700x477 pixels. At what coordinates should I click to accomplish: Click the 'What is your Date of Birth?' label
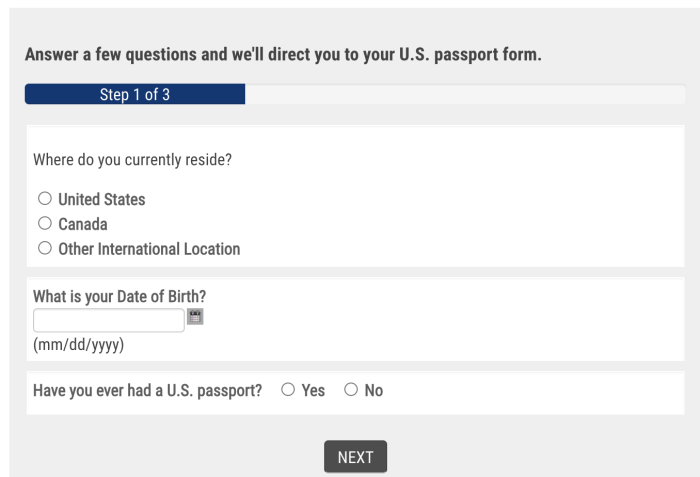(126, 296)
